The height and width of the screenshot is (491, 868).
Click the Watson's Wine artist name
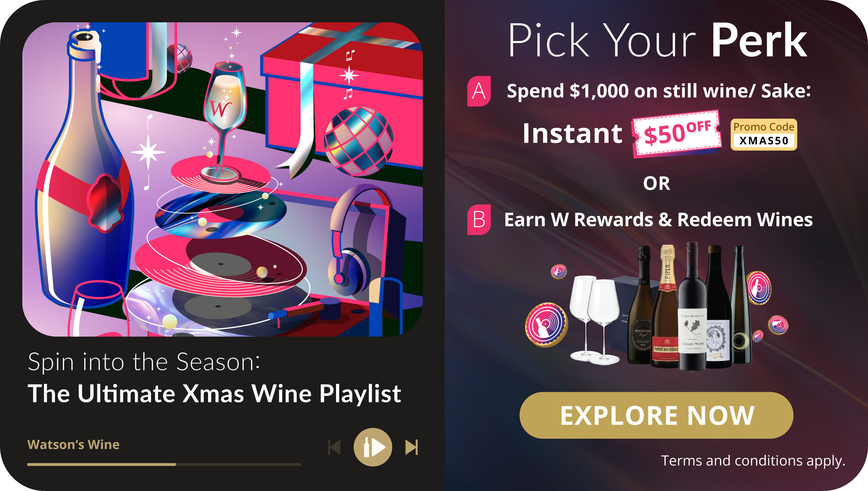pos(74,444)
